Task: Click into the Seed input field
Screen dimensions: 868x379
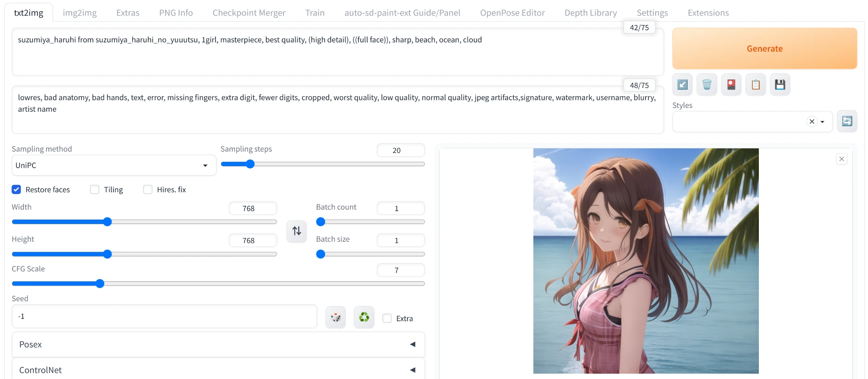Action: (164, 316)
